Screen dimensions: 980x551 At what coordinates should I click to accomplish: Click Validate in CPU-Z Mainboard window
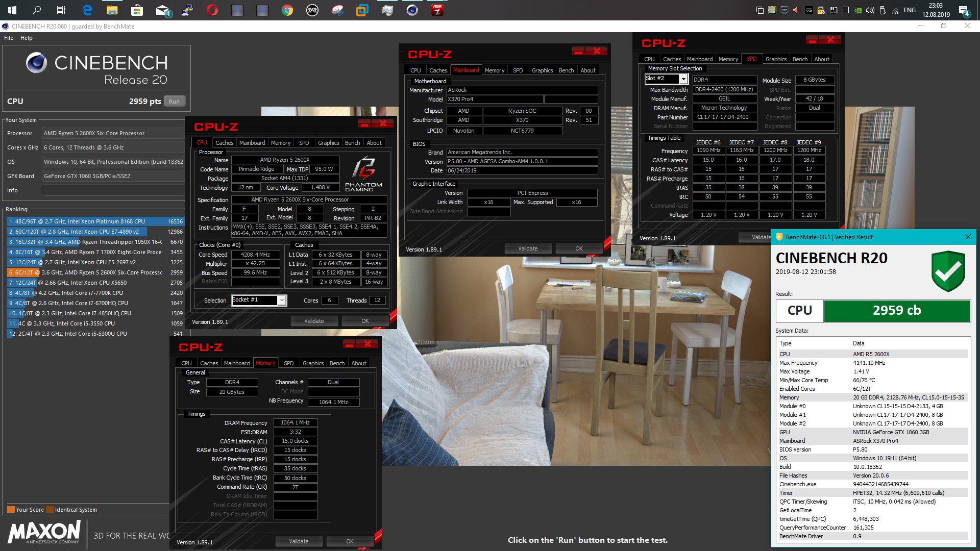[528, 248]
